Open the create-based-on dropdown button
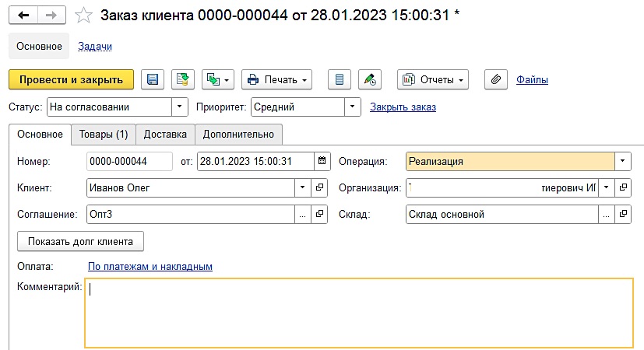Viewport: 644px width, 350px height. pos(218,79)
